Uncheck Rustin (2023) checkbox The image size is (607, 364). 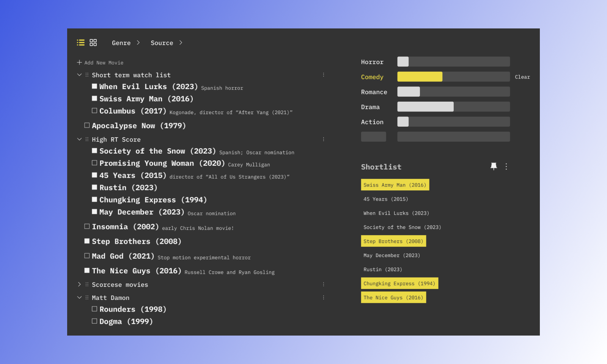(94, 187)
